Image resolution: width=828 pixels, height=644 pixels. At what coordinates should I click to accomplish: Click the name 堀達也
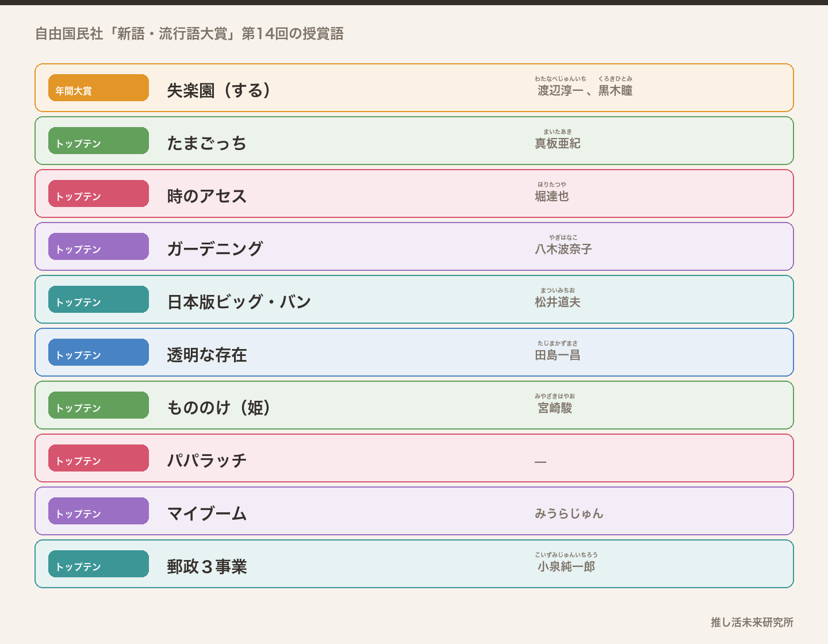[552, 196]
